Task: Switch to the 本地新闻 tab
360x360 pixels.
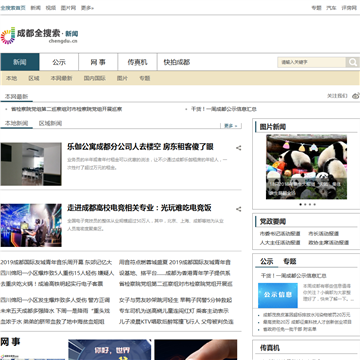Action: [16, 123]
